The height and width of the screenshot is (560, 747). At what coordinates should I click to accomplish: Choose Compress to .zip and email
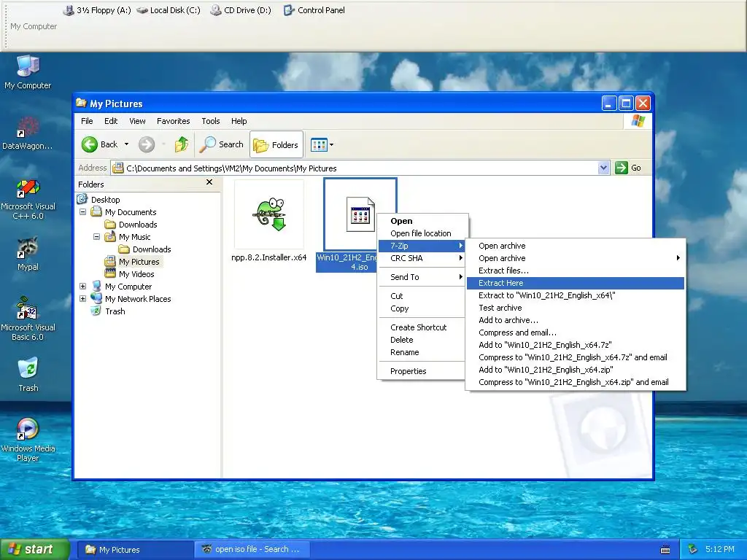pos(576,382)
